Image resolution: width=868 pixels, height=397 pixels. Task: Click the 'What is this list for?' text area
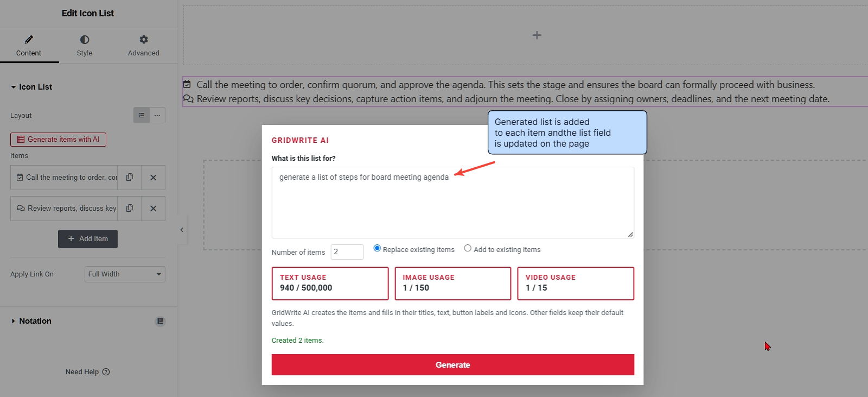453,203
